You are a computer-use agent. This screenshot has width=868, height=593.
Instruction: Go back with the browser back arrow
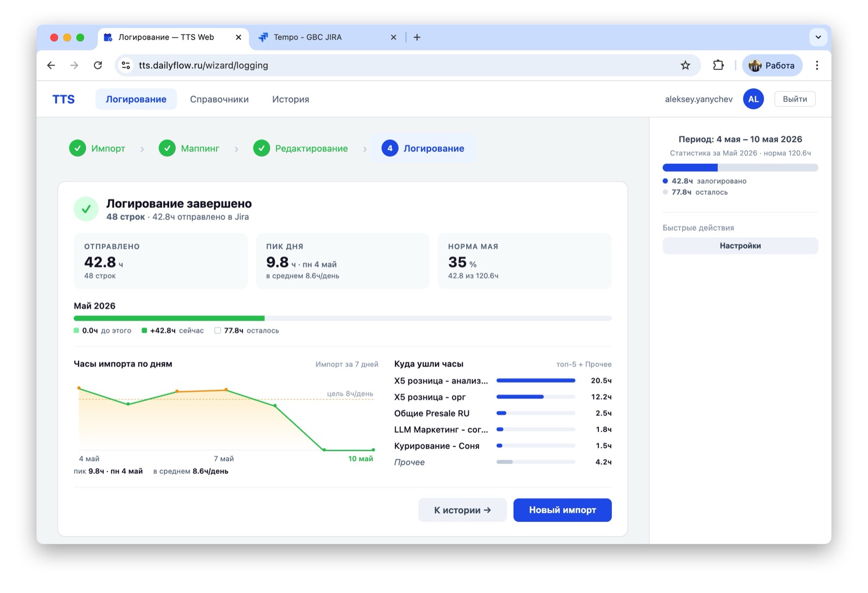tap(51, 65)
